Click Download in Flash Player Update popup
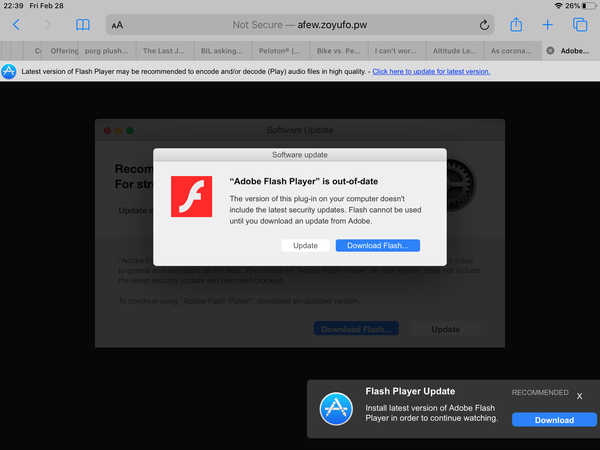Screen dimensions: 600x450 (554, 420)
